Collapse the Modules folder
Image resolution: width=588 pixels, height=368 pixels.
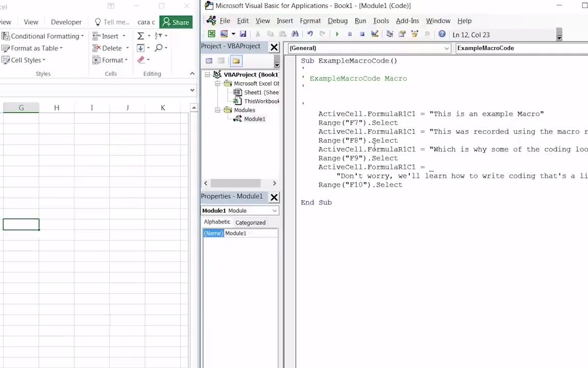coord(217,110)
